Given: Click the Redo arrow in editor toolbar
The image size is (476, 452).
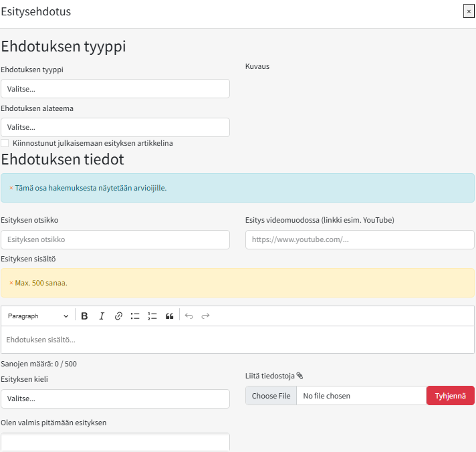Looking at the screenshot, I should (x=205, y=316).
